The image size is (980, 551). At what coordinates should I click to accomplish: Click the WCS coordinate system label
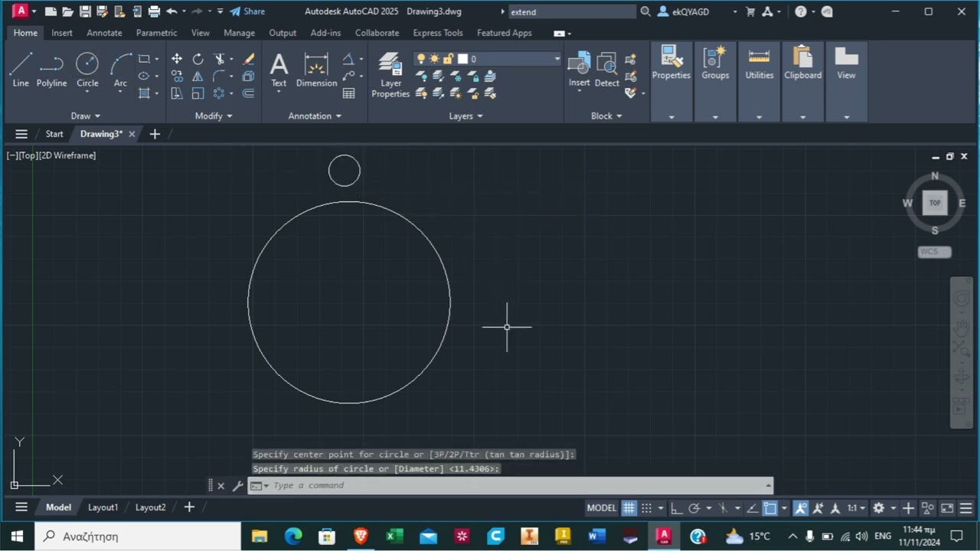(x=934, y=252)
